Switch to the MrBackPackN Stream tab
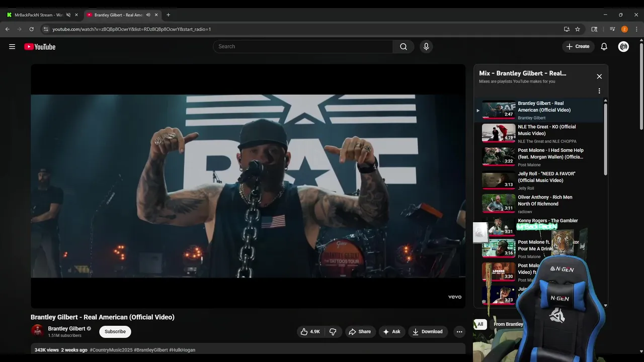The width and height of the screenshot is (644, 362). click(x=39, y=15)
